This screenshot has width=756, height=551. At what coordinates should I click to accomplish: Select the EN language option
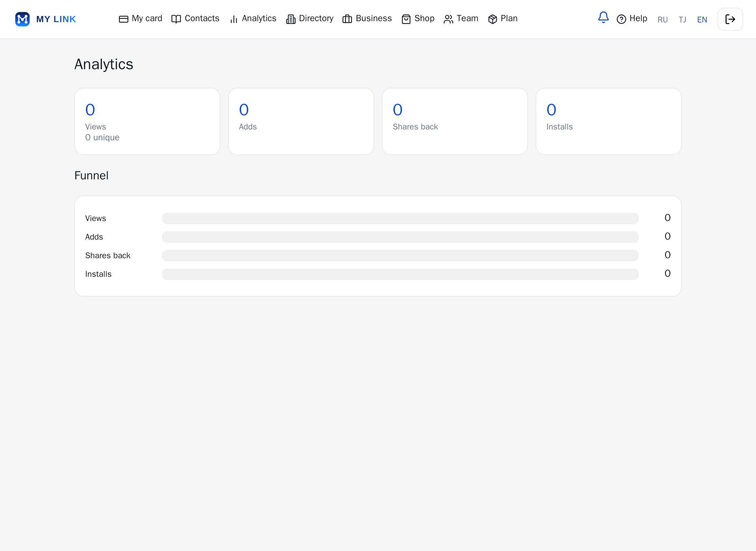point(702,20)
